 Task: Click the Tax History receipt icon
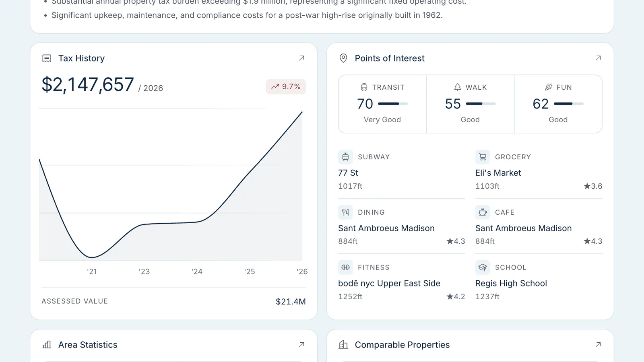point(47,58)
